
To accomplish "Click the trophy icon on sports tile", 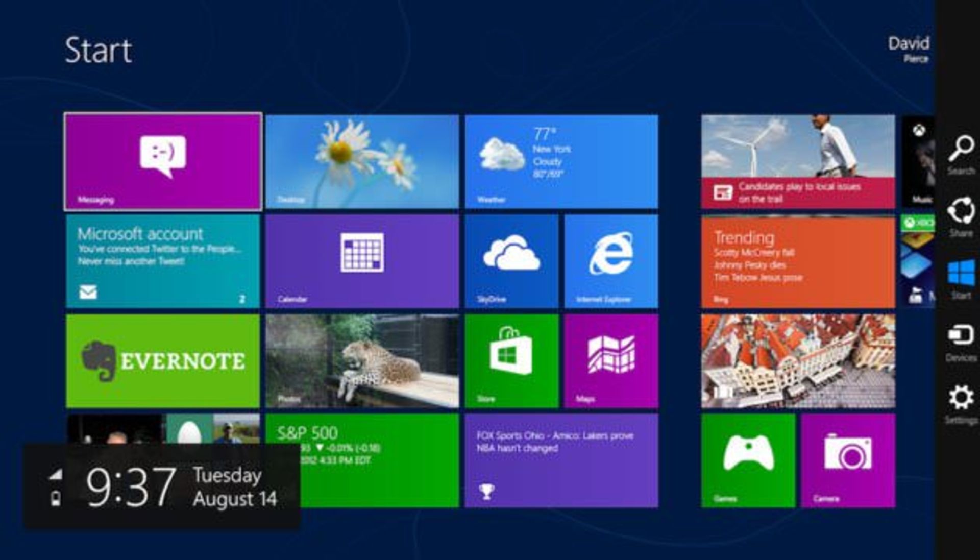I will 486,491.
